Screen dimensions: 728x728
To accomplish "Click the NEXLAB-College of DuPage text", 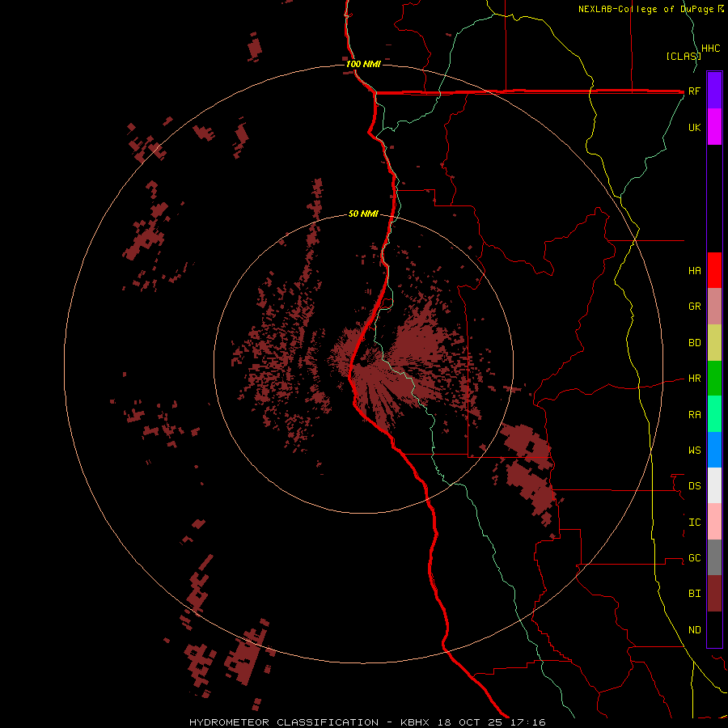I will click(x=647, y=9).
